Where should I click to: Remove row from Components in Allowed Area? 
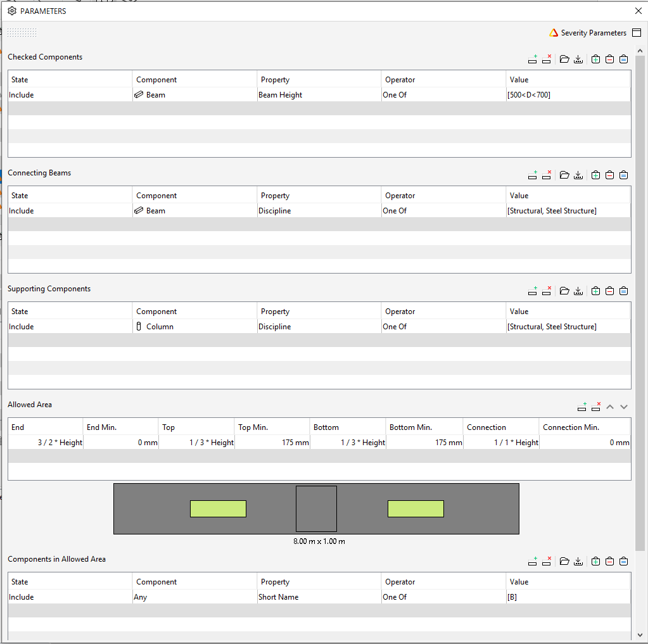point(547,562)
